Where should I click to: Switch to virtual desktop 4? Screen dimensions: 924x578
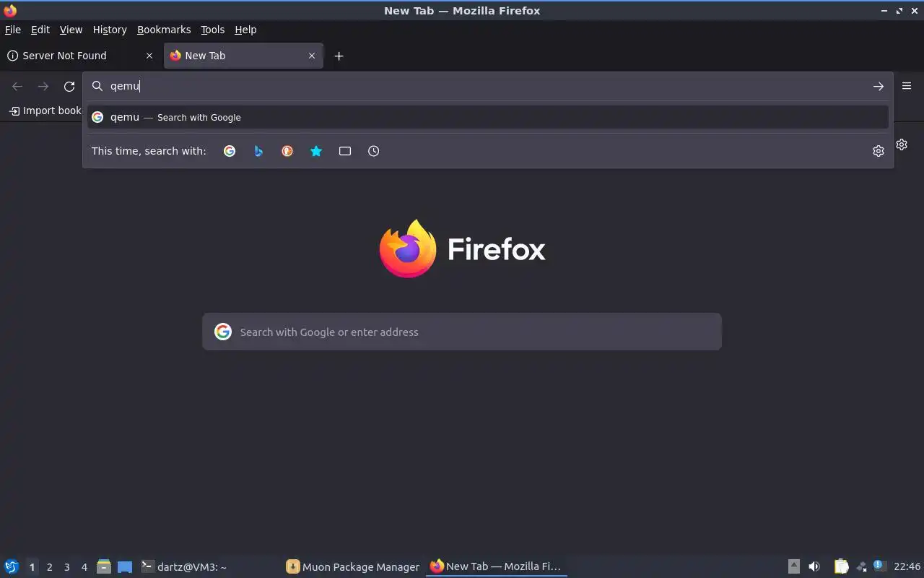coord(84,567)
